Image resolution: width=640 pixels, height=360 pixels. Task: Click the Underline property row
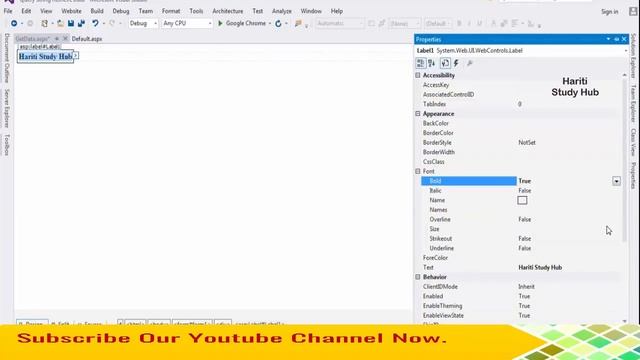tap(520, 248)
